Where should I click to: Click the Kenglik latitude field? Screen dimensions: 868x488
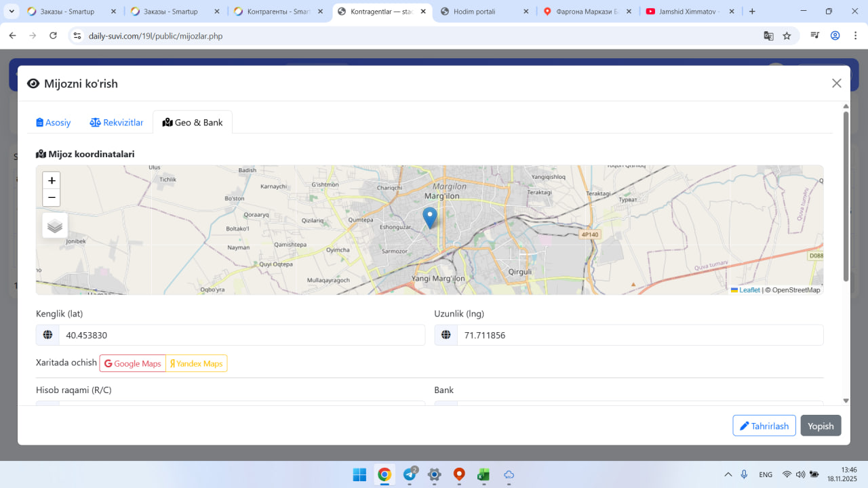241,335
